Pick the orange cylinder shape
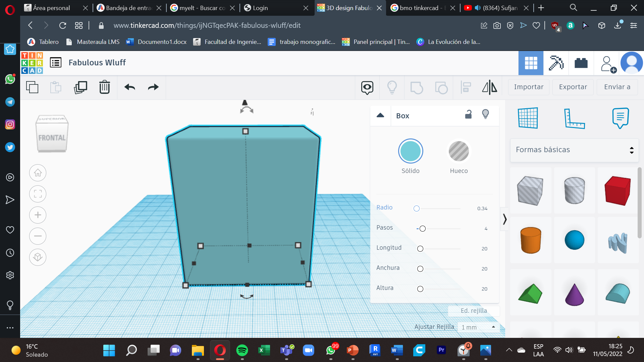Viewport: 644px width, 362px height. [531, 240]
